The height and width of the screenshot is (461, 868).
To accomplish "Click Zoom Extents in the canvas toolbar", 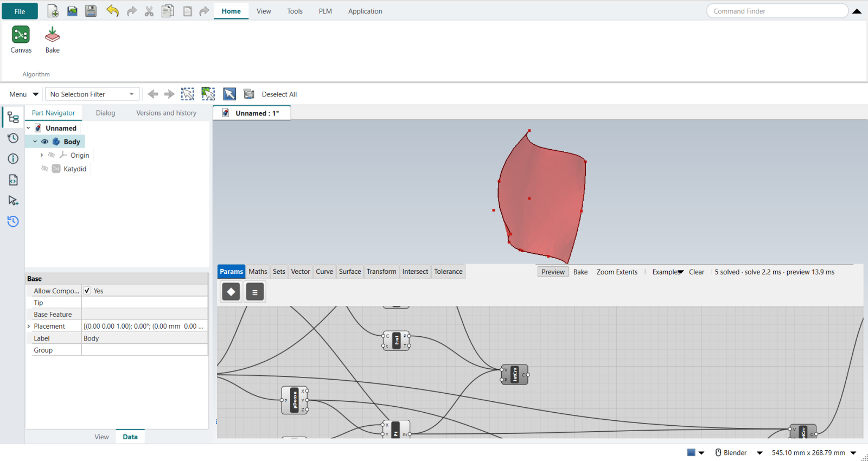I will pos(617,272).
